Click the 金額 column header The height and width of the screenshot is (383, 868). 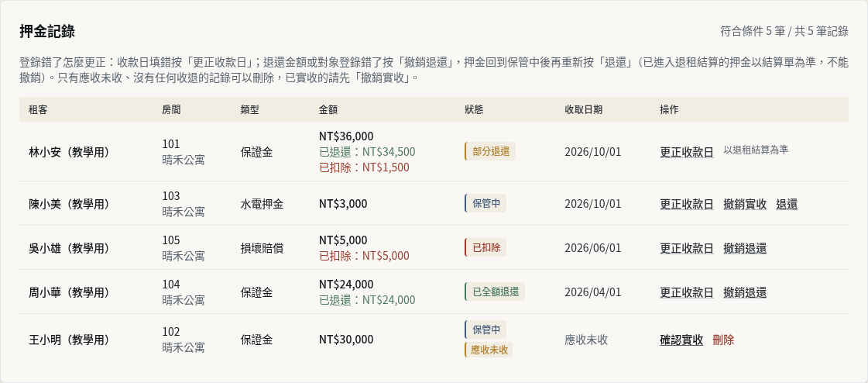pos(328,110)
